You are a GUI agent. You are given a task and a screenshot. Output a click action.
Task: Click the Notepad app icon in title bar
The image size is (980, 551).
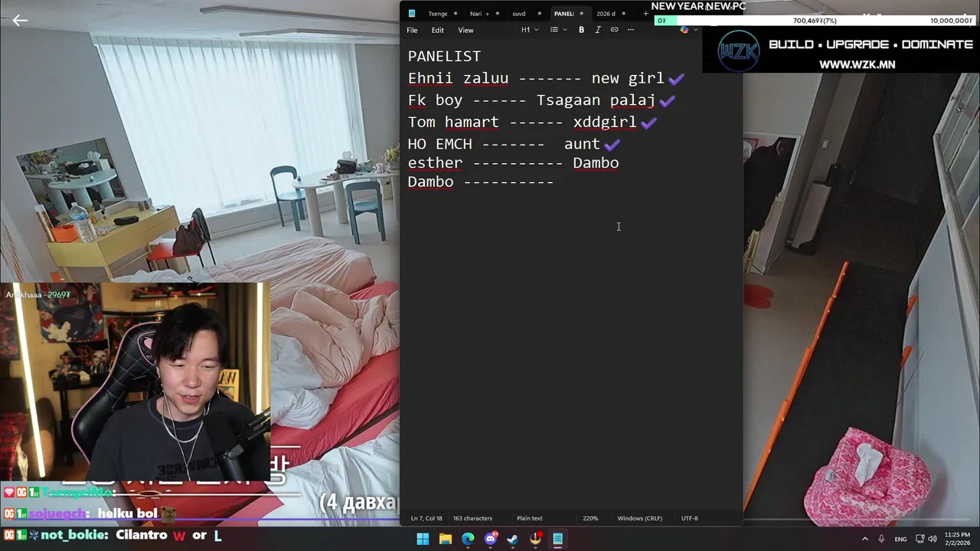(x=412, y=14)
